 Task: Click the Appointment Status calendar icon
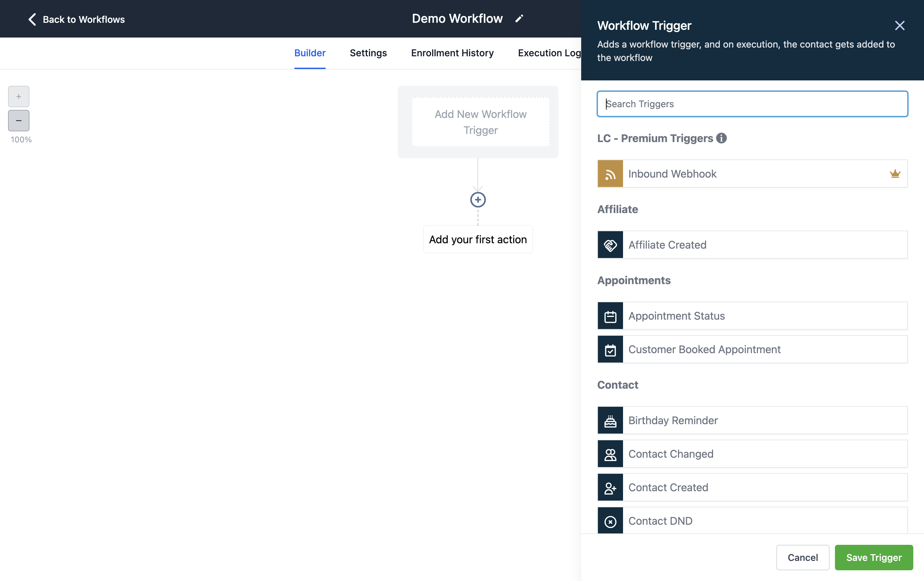point(610,316)
